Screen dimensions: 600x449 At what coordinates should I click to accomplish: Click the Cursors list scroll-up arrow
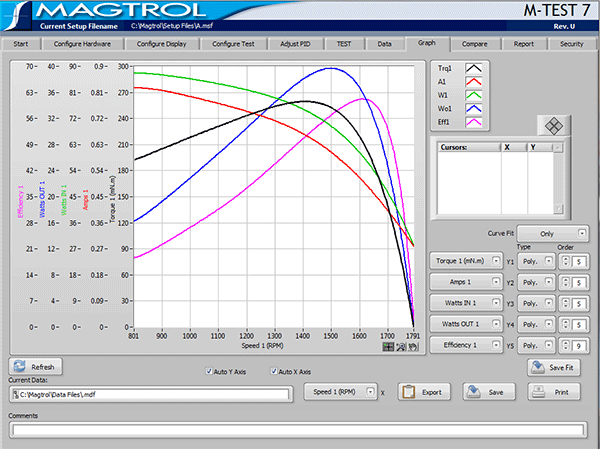[558, 147]
